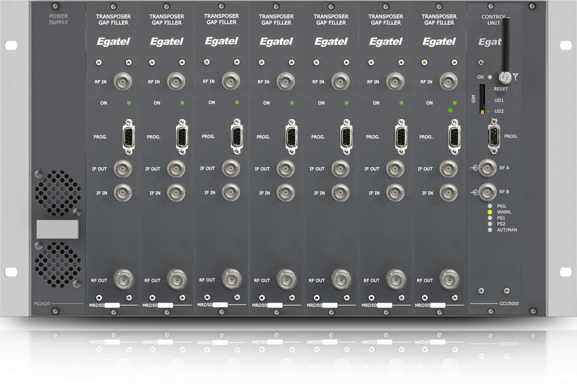
Task: Click the upper power supply fan grille
Action: (57, 193)
